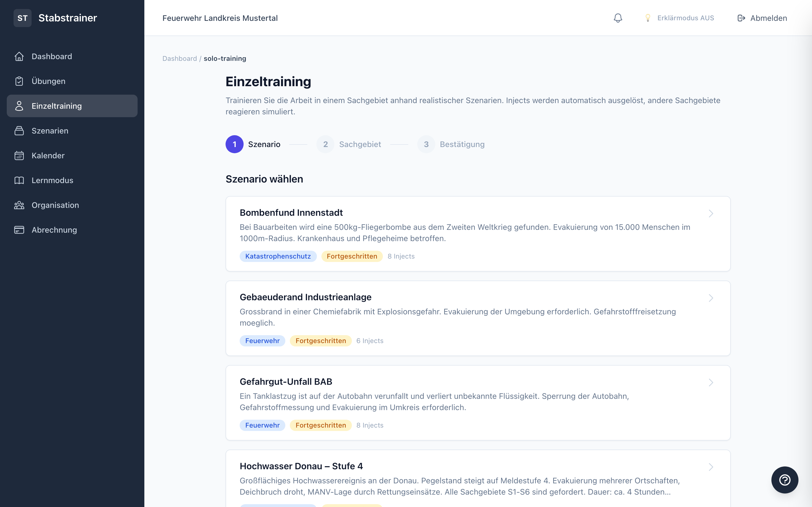Click the ST logo badge
This screenshot has width=812, height=507.
click(x=23, y=18)
